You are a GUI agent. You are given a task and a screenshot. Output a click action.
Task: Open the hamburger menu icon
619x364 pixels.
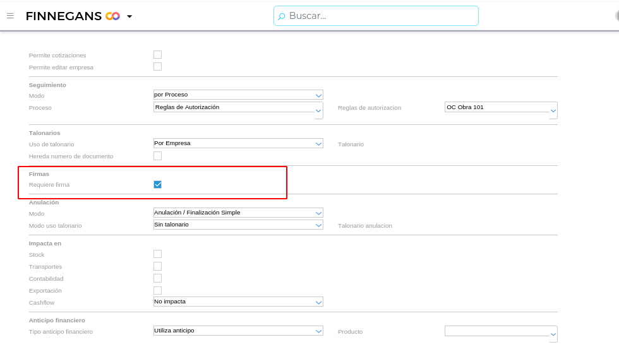(x=10, y=16)
